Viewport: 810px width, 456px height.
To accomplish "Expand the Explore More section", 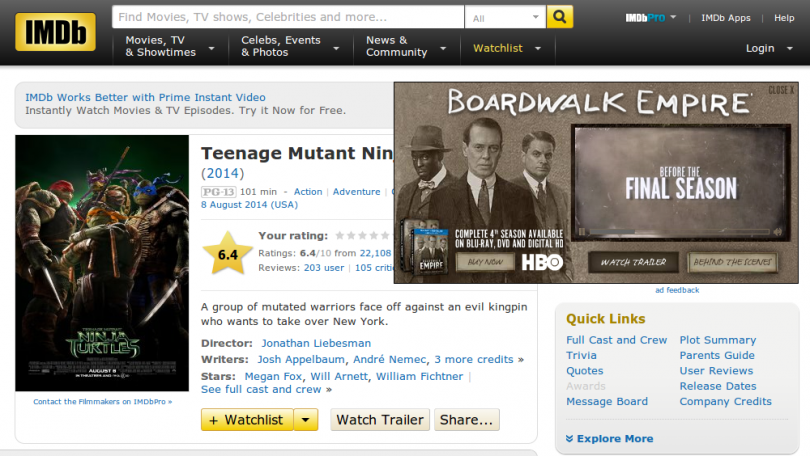I will click(x=615, y=438).
